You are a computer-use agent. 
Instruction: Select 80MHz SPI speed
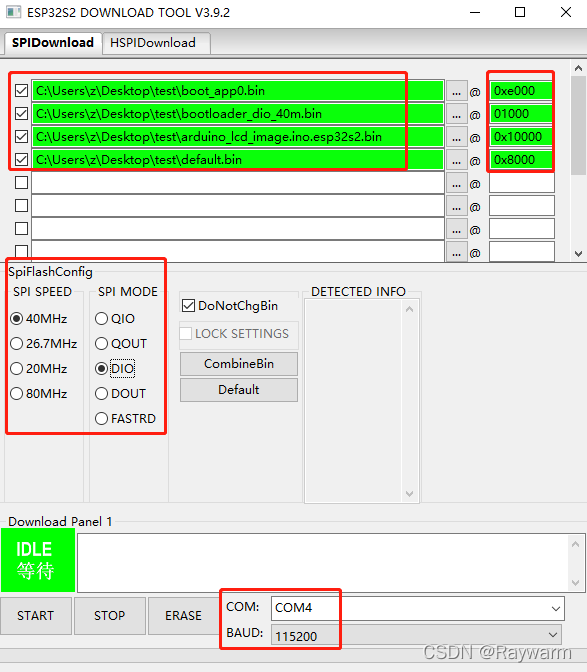(x=16, y=393)
